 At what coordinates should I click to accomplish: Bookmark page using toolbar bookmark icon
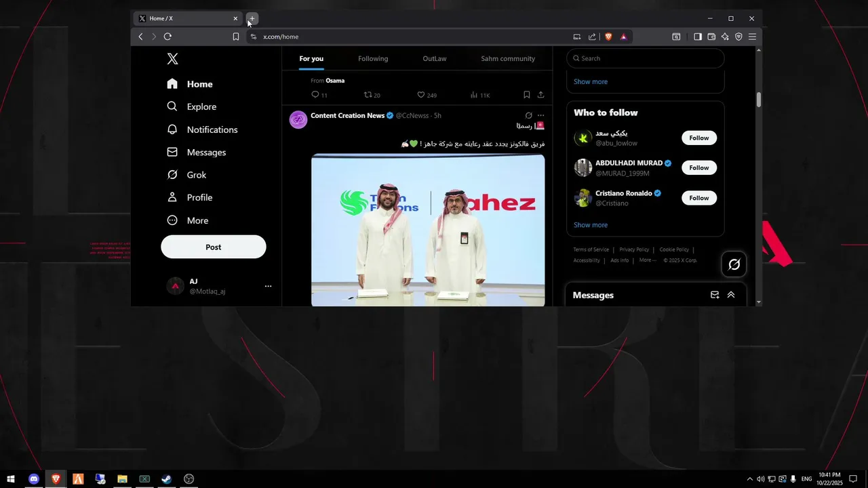(x=236, y=37)
